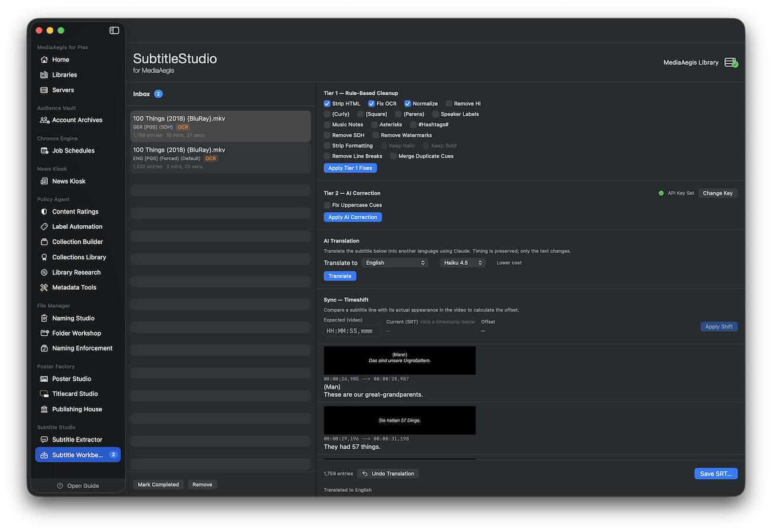This screenshot has height=532, width=772.
Task: Open Subtitle Extractor
Action: pyautogui.click(x=78, y=440)
